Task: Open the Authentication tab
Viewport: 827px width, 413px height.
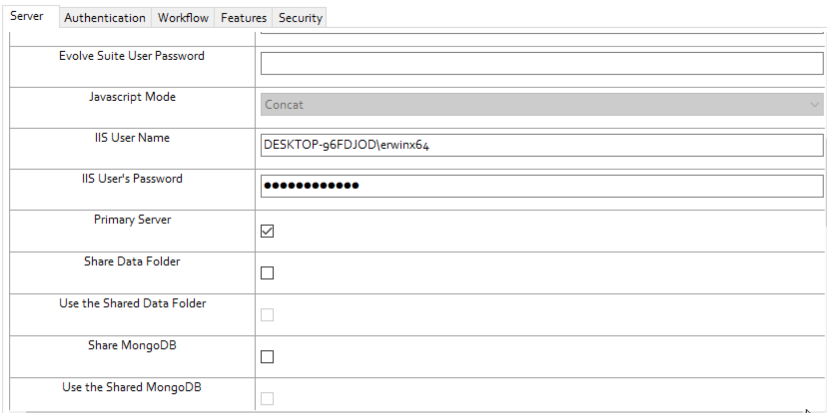Action: [x=105, y=18]
